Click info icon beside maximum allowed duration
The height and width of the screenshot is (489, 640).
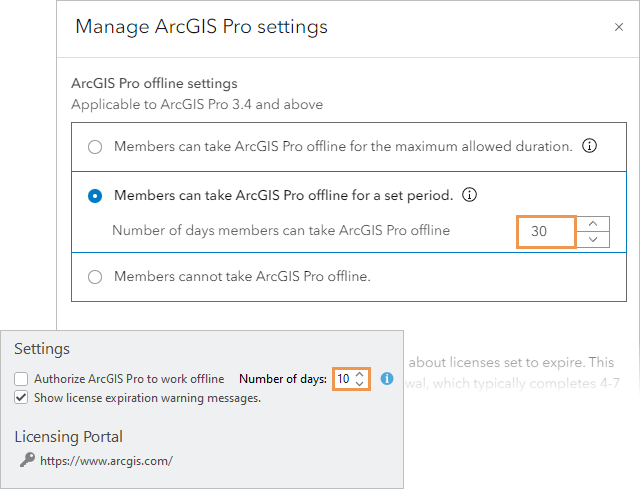(x=590, y=146)
